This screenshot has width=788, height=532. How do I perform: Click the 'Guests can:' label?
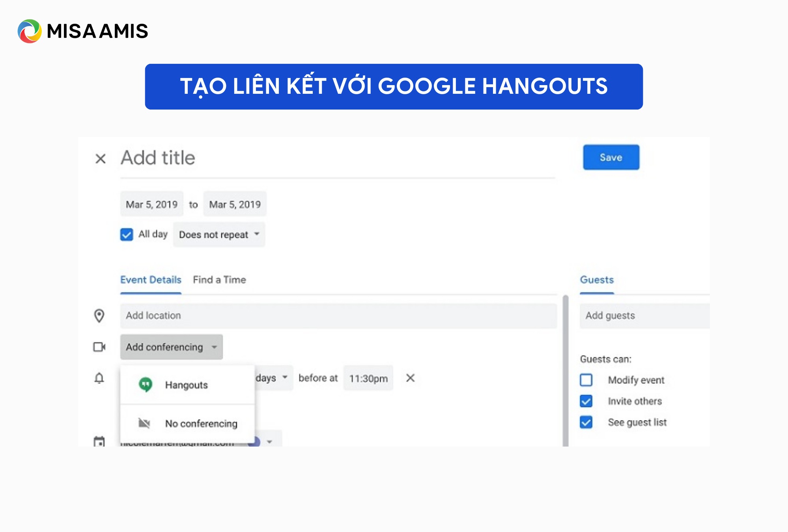click(605, 359)
